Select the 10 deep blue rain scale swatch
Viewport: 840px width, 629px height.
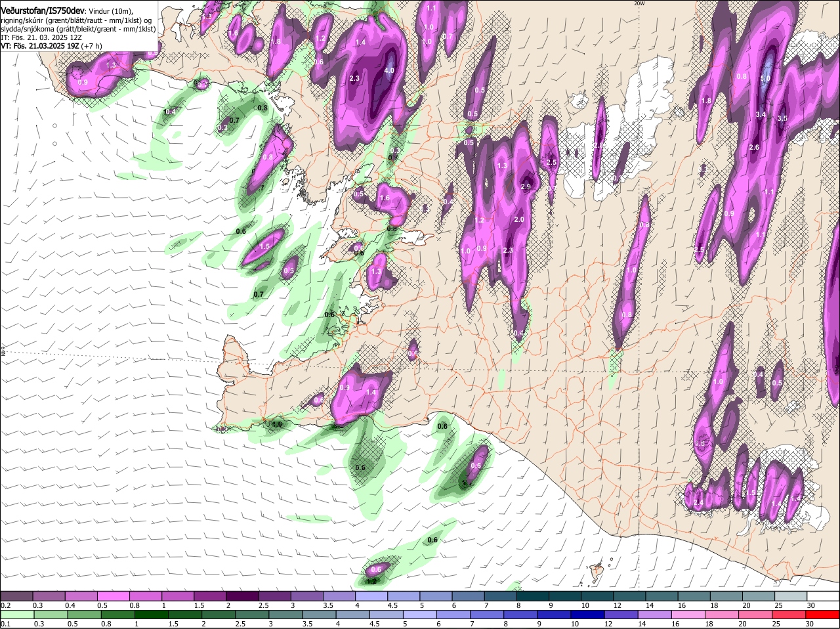click(589, 615)
